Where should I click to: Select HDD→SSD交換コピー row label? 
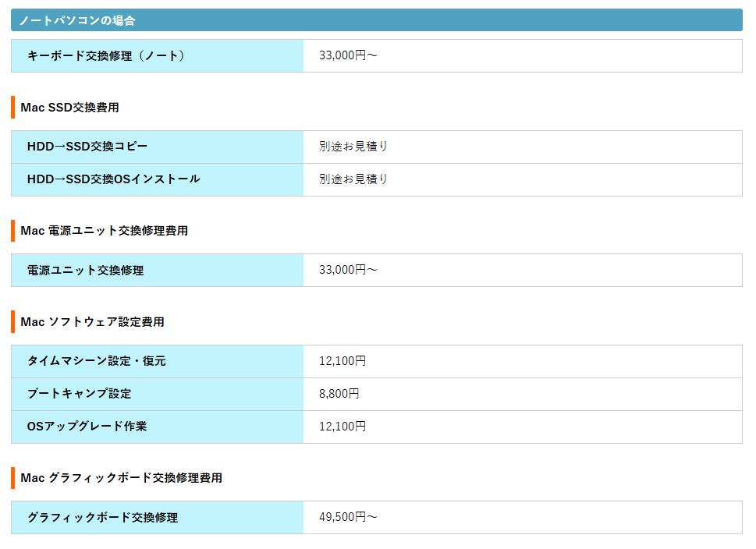pos(87,147)
